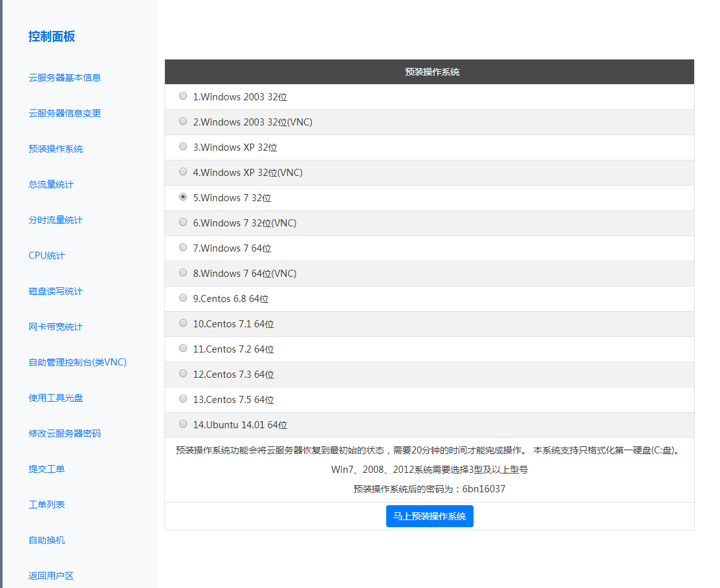Launch 自助管理控制台(类VNC) link

78,362
